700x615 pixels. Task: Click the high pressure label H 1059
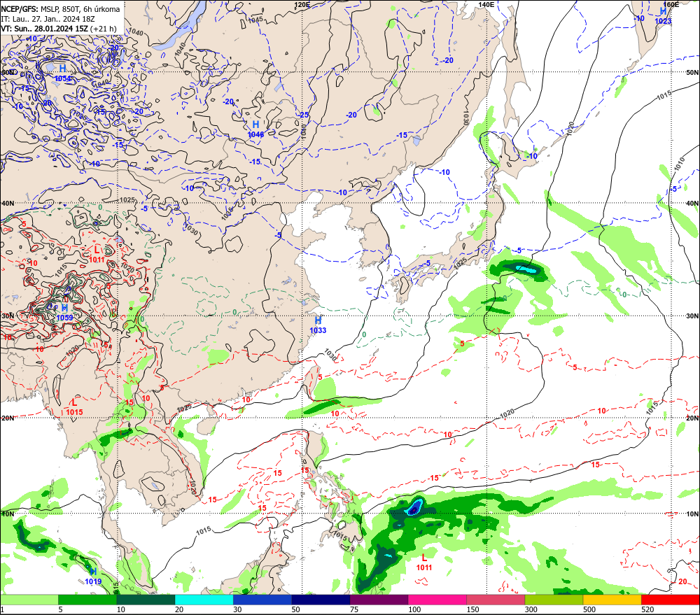[x=64, y=313]
